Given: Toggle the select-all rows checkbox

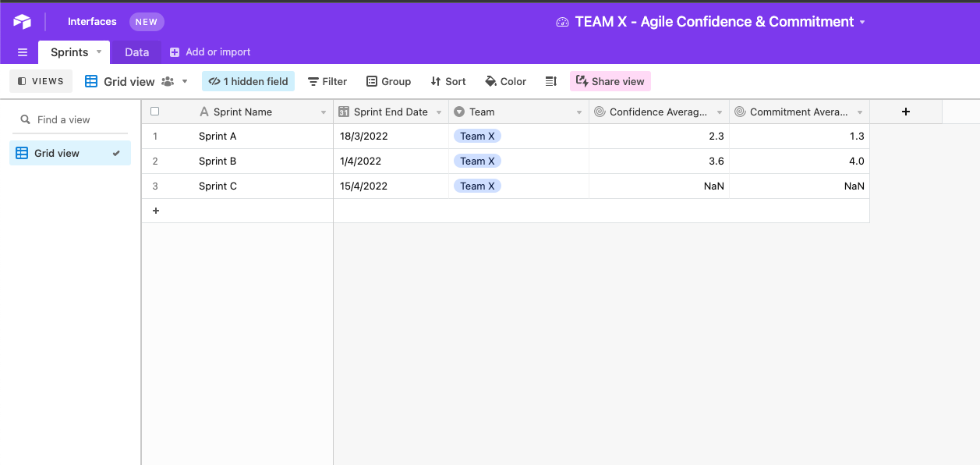Looking at the screenshot, I should (x=154, y=112).
